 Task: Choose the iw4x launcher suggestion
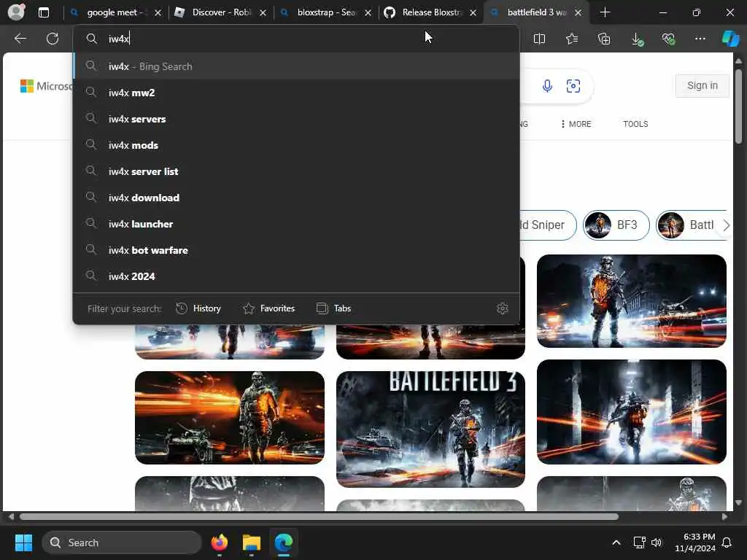click(296, 223)
